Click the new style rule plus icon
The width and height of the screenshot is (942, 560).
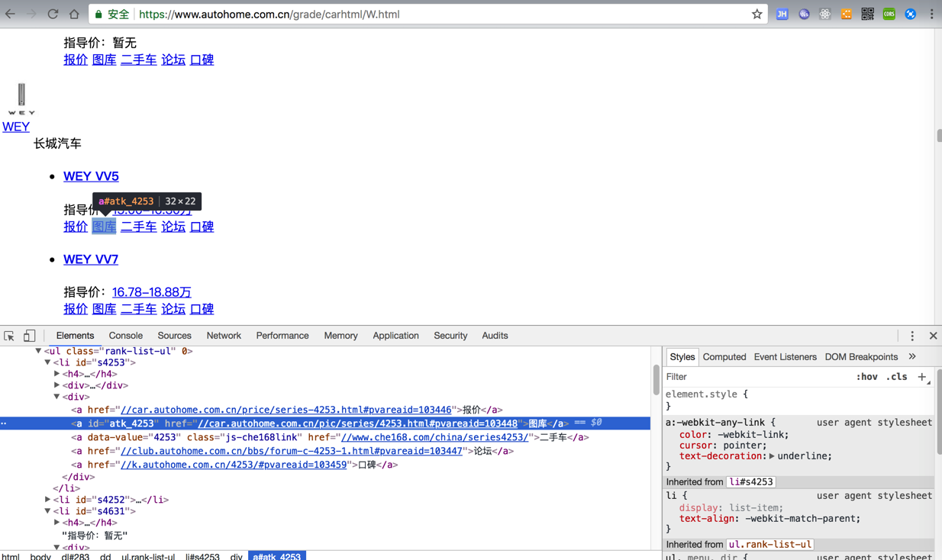(921, 377)
